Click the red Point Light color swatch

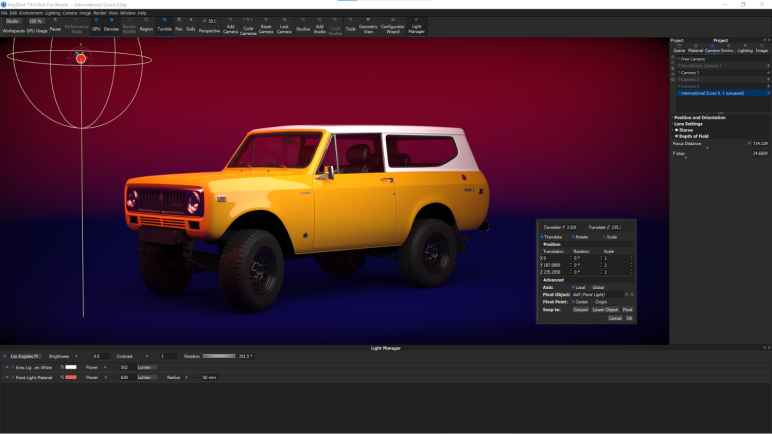pos(71,378)
